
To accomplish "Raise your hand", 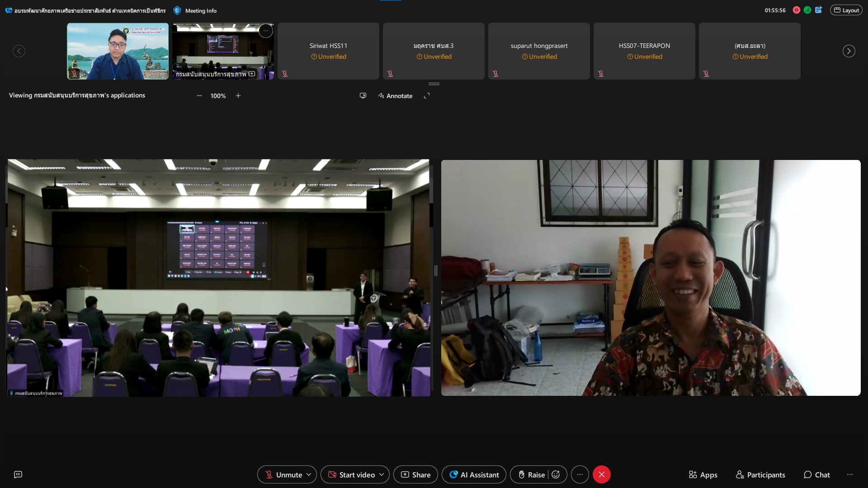I will click(x=531, y=474).
